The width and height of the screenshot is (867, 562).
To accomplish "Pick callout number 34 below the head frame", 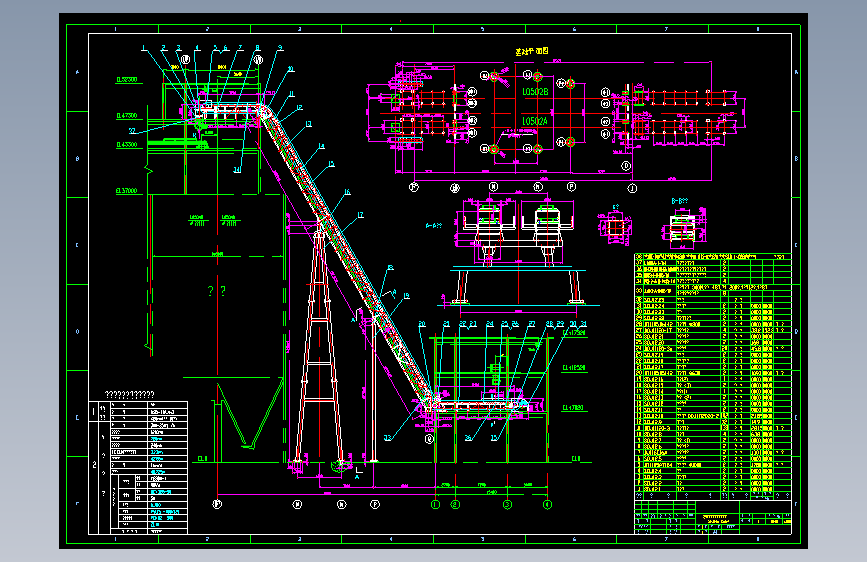I will (x=237, y=170).
